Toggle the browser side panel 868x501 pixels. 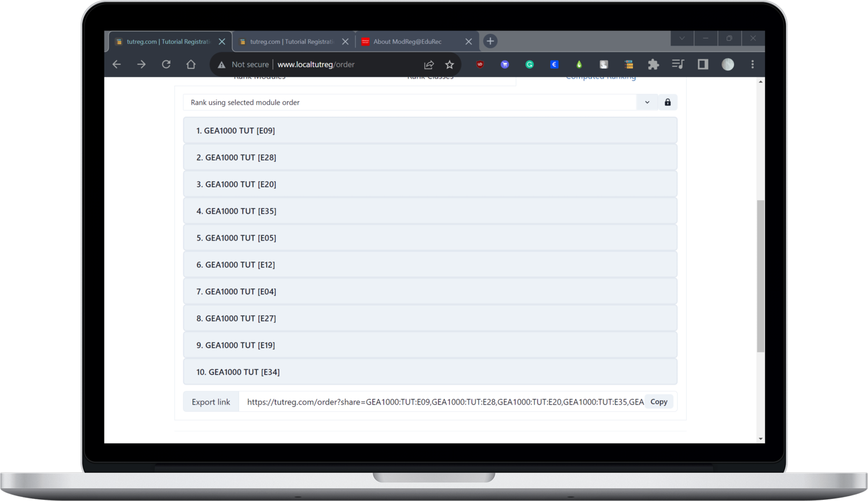coord(702,64)
